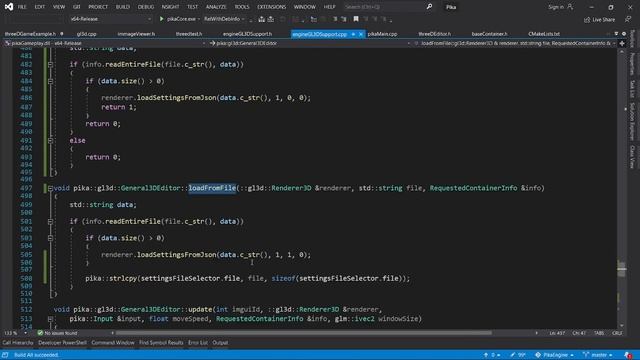Open the pikaCore.exe startup item dropdown arrow
This screenshot has width=640, height=360.
[x=199, y=19]
